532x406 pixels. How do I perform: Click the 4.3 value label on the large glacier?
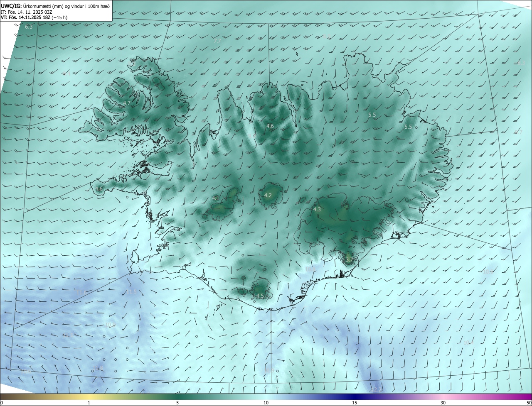[x=317, y=210]
